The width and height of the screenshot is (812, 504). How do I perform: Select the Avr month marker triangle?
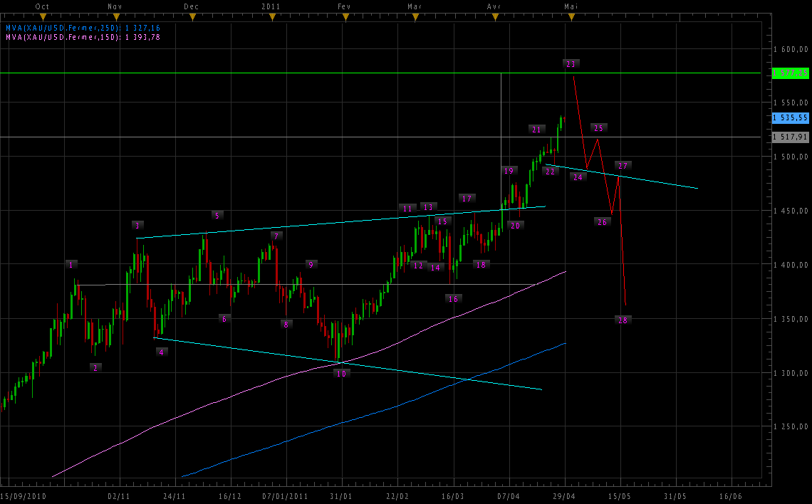pyautogui.click(x=493, y=16)
